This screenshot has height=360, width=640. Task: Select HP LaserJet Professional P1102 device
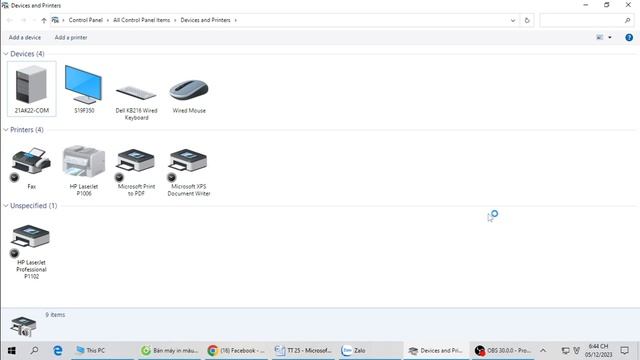31,251
